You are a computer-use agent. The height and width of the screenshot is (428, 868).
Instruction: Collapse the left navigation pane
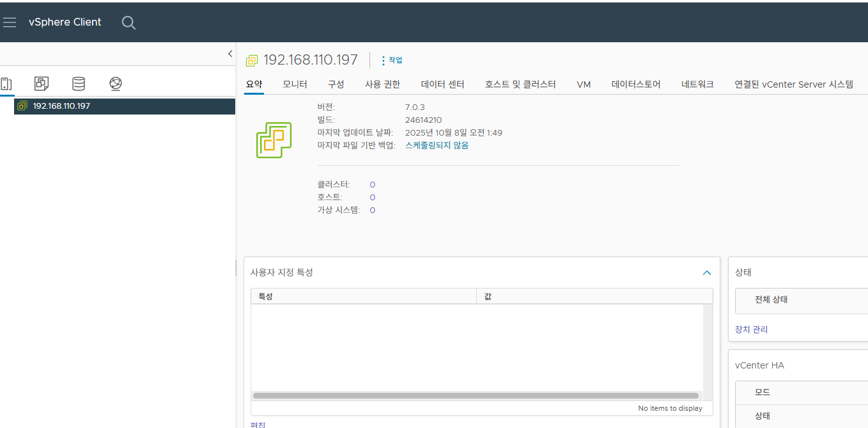click(230, 54)
